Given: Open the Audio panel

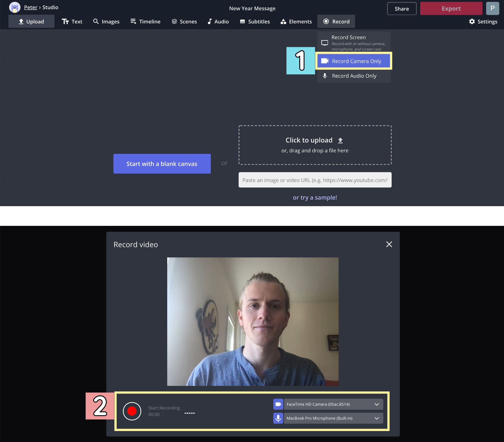Looking at the screenshot, I should 218,21.
